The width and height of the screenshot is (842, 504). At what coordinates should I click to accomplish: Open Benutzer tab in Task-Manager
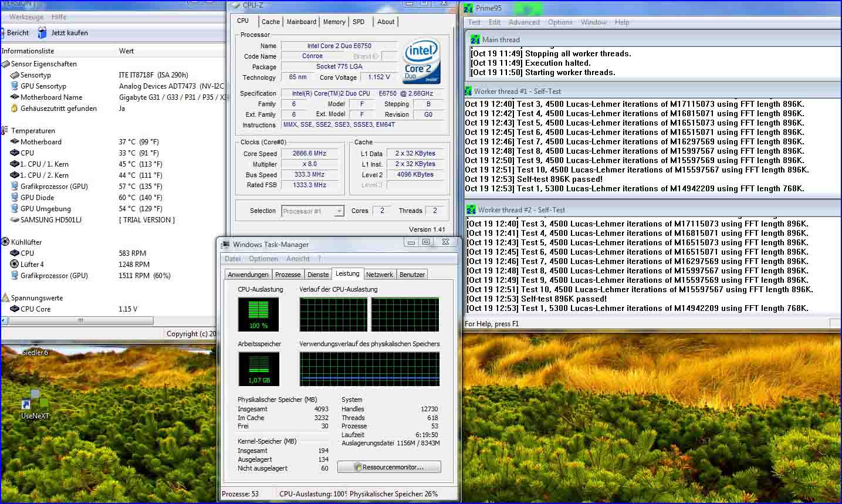(412, 275)
